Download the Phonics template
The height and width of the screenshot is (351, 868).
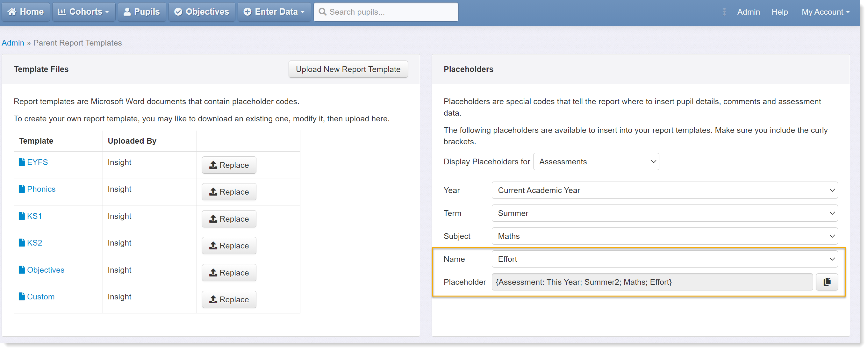click(41, 189)
